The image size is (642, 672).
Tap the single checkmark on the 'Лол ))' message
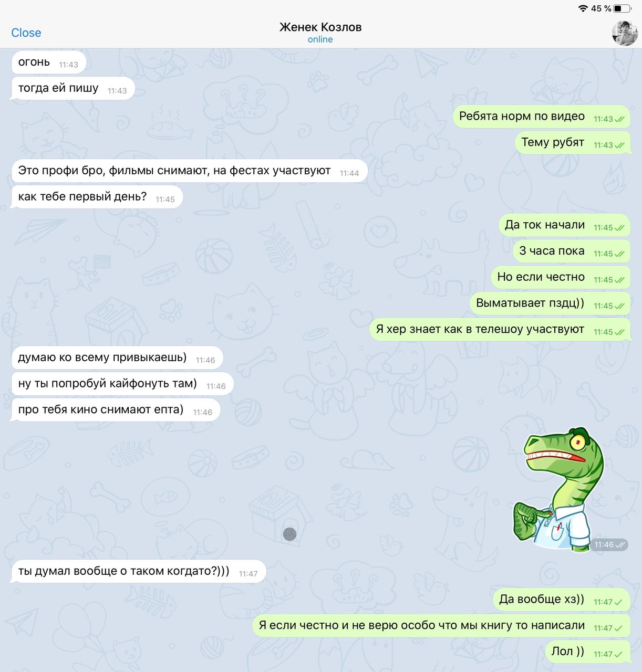[x=618, y=654]
